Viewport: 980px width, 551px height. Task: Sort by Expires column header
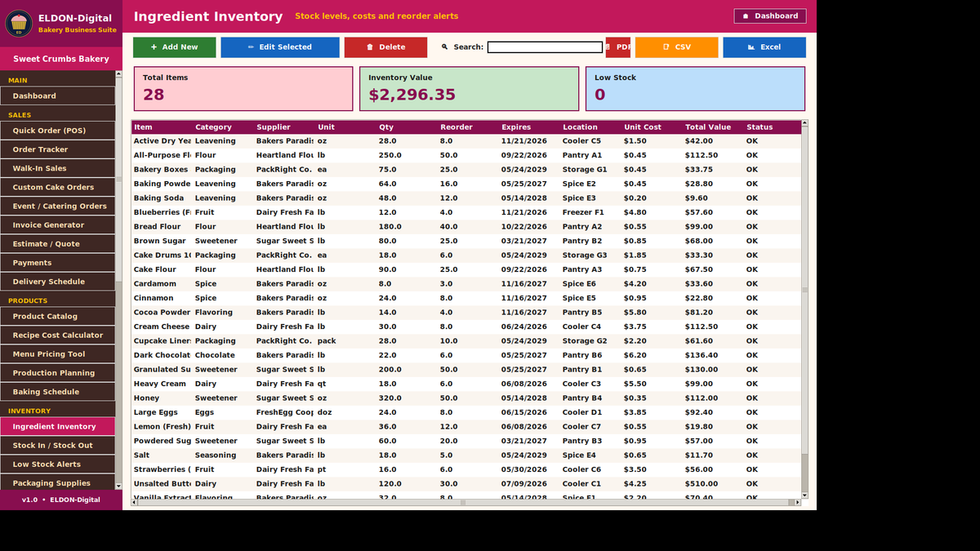tap(530, 127)
